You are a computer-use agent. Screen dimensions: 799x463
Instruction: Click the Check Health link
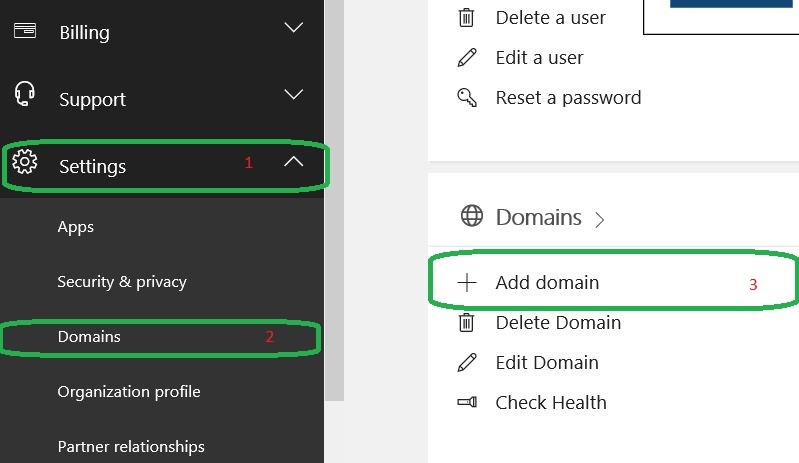click(x=551, y=403)
